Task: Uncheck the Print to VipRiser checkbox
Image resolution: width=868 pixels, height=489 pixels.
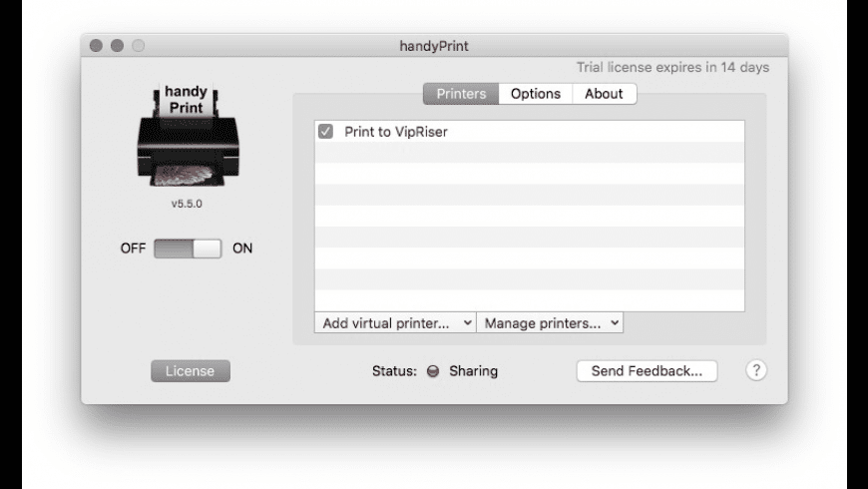Action: [325, 132]
